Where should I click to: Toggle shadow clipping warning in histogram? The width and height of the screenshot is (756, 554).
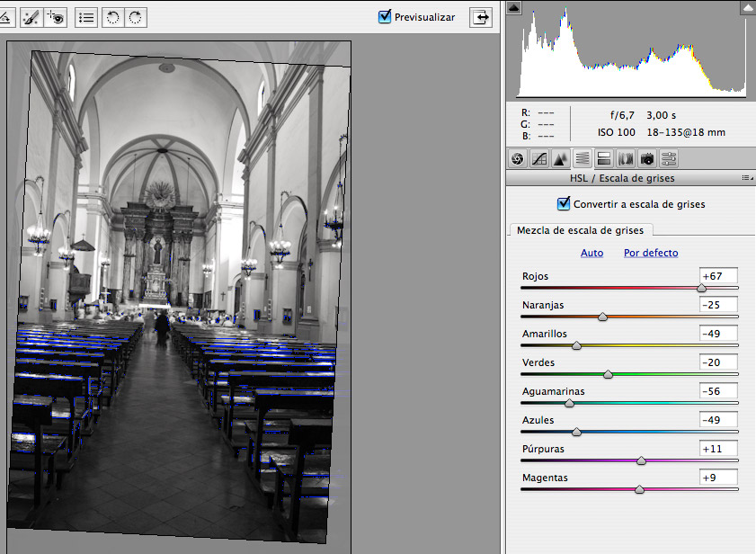coord(514,7)
